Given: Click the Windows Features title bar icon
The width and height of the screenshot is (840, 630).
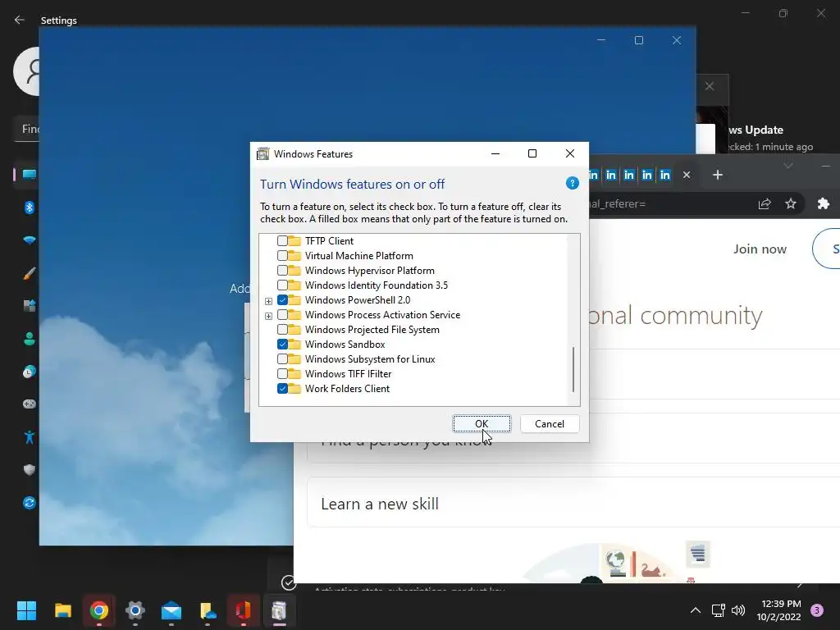Looking at the screenshot, I should pos(262,154).
